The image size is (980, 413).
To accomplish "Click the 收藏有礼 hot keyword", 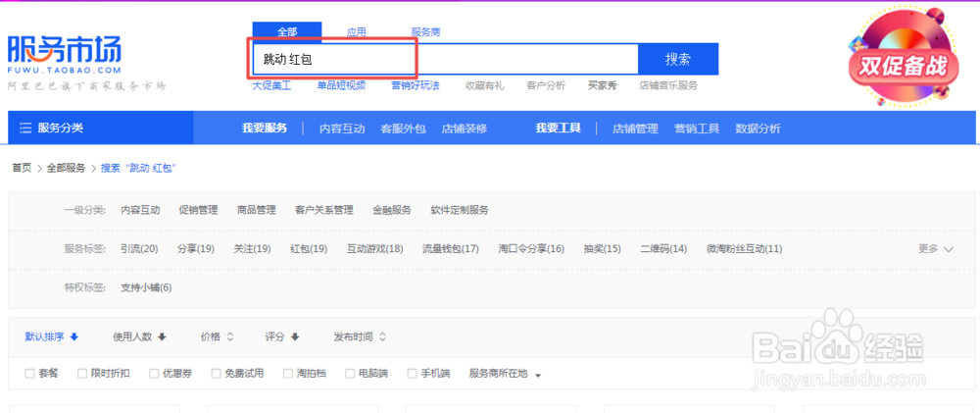I will [x=484, y=85].
